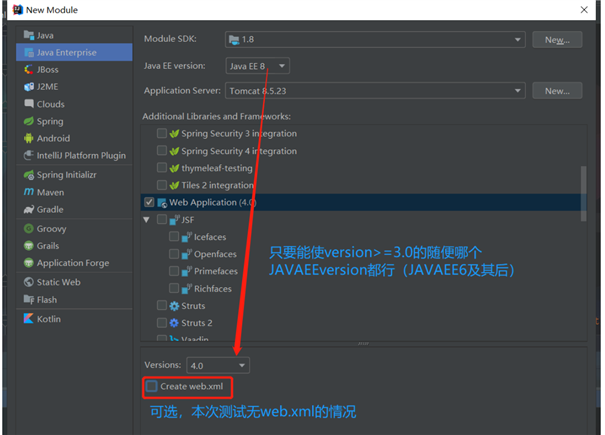Click the IntelliJ logo in title bar
Image resolution: width=605 pixels, height=435 pixels.
17,10
